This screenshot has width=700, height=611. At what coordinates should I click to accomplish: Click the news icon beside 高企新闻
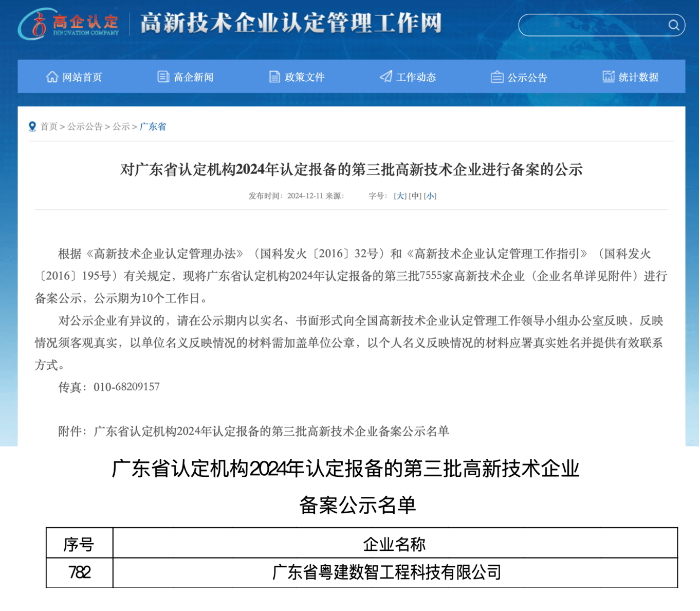(163, 77)
